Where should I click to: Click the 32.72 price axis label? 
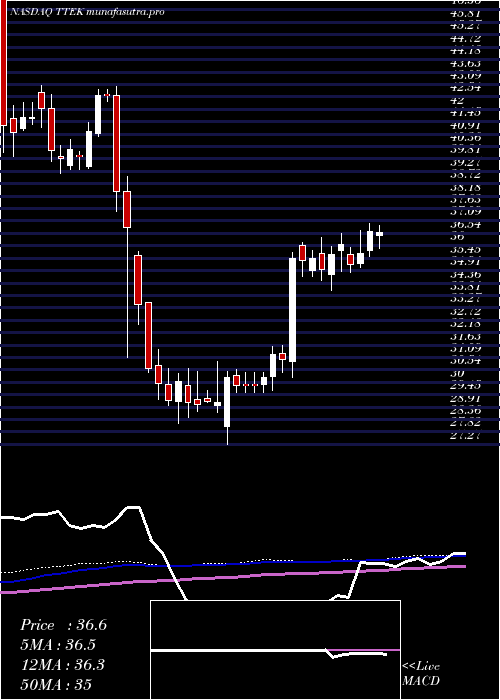pyautogui.click(x=466, y=312)
